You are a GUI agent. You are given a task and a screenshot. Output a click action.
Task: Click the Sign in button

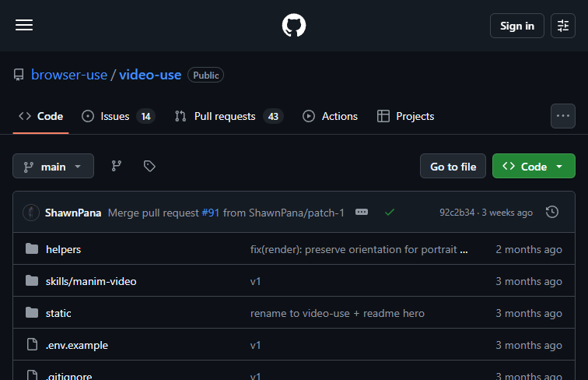tap(516, 26)
